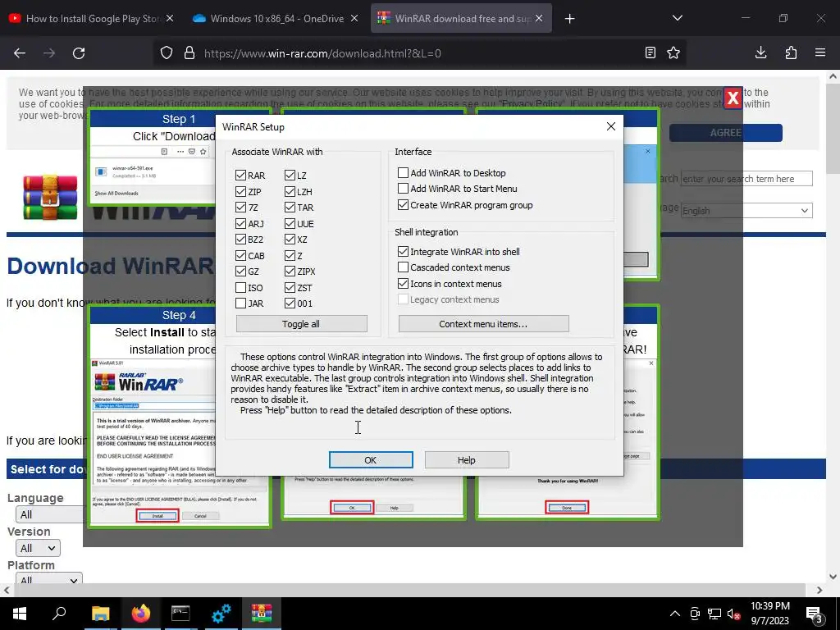Show hidden system tray icons
The width and height of the screenshot is (840, 630).
click(x=675, y=614)
